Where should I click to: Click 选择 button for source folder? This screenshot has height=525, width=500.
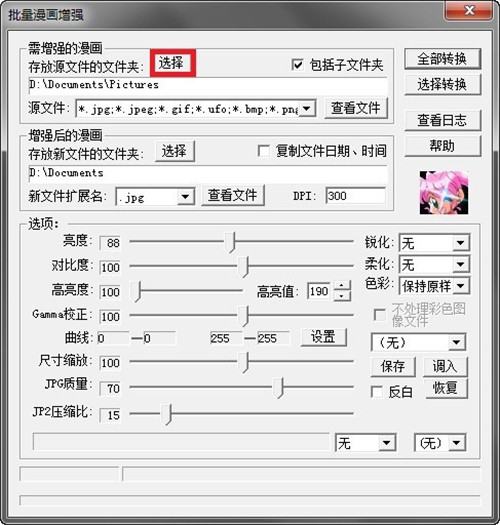coord(172,63)
